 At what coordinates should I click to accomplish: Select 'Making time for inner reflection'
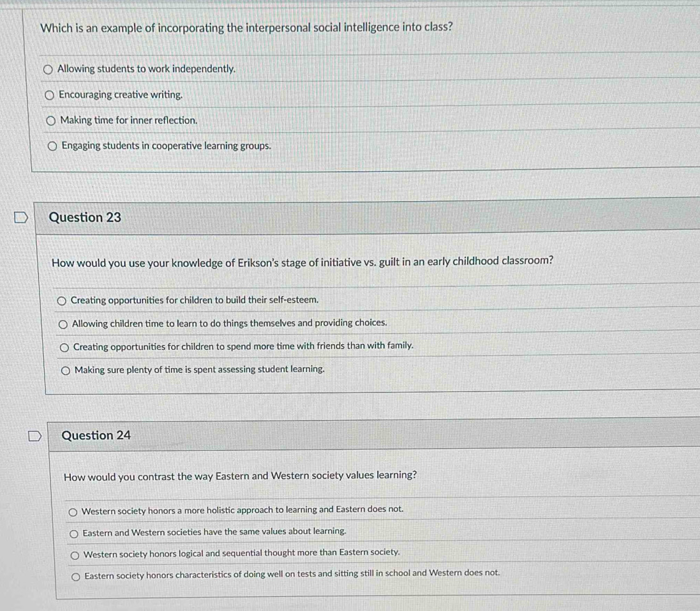pyautogui.click(x=49, y=120)
